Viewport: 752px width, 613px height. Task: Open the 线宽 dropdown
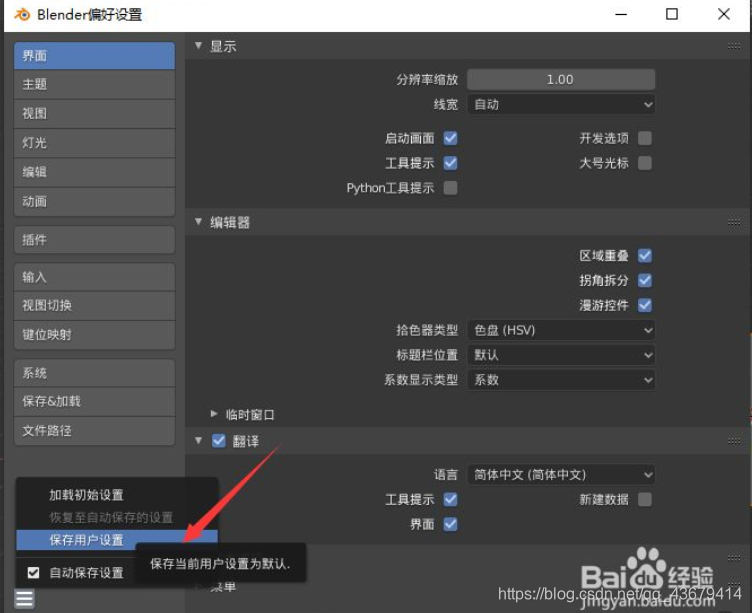tap(561, 104)
